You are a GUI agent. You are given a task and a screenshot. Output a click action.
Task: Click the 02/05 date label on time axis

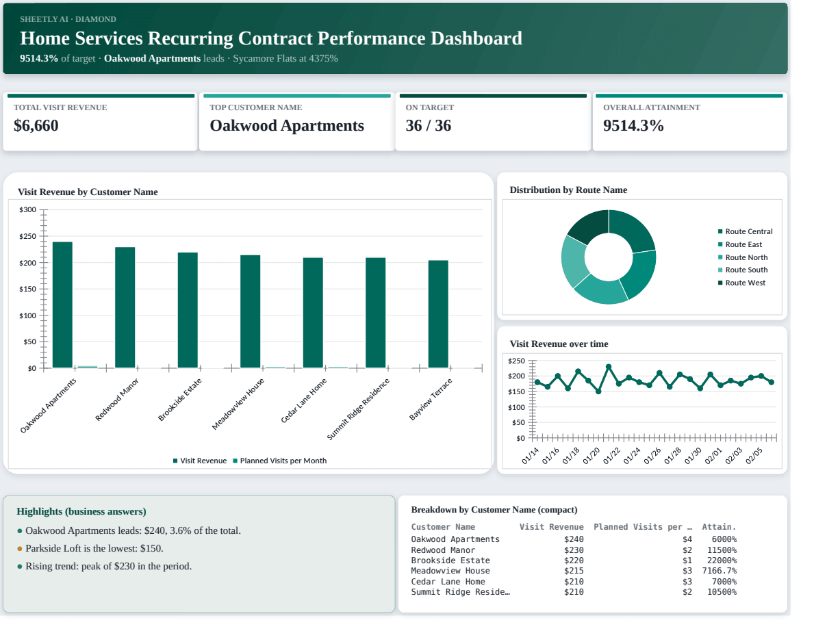point(754,456)
